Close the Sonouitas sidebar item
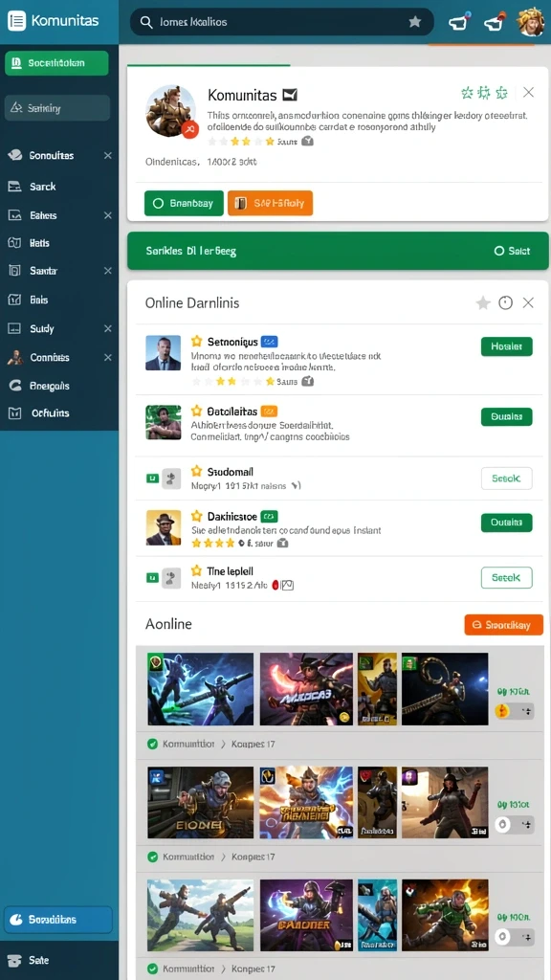The image size is (551, 980). pos(107,156)
